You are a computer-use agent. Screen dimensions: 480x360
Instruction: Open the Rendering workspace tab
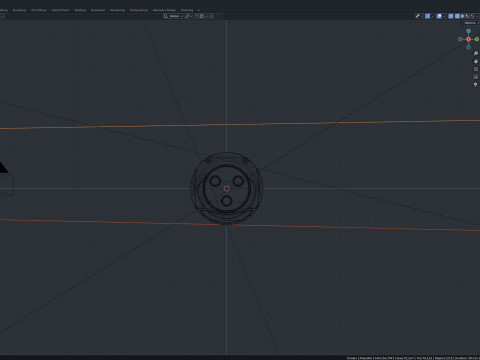pos(117,10)
